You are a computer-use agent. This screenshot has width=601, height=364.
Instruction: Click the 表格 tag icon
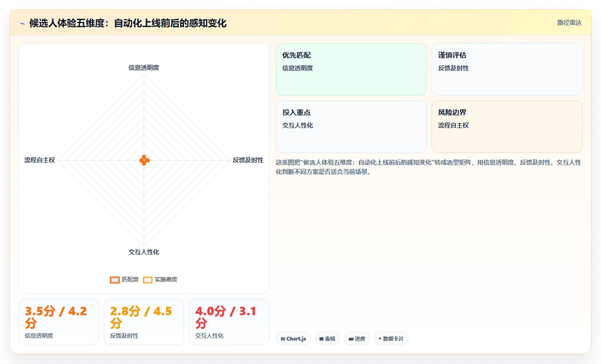[x=321, y=339]
